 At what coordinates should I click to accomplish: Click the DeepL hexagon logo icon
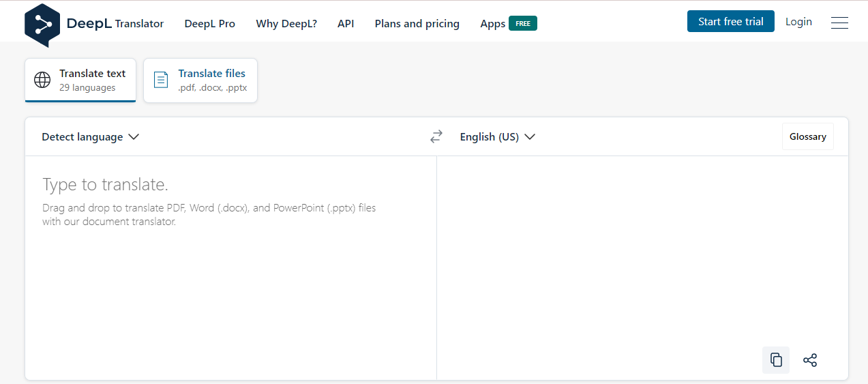(42, 25)
